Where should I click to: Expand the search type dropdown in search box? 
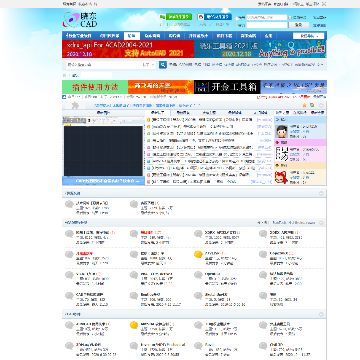(149, 65)
